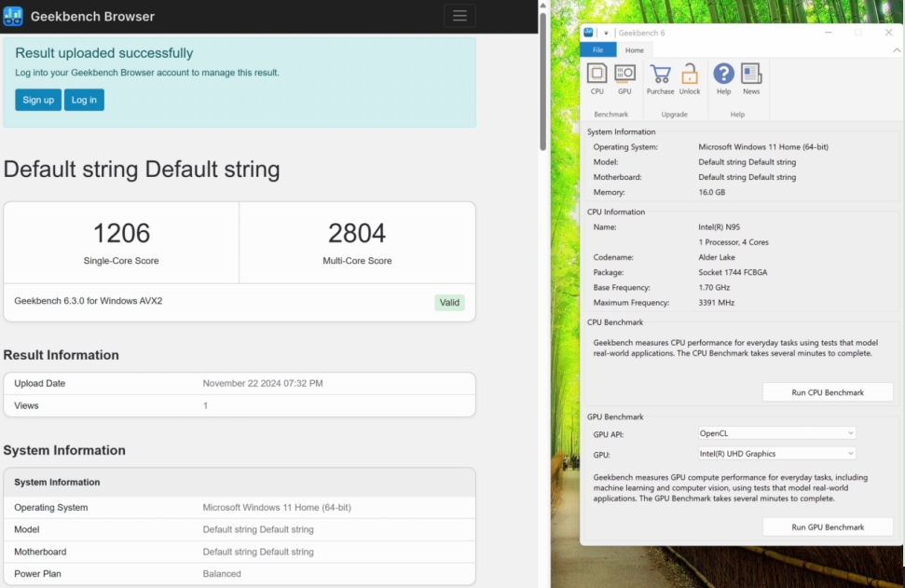
Task: Click the Log in button
Action: (84, 100)
